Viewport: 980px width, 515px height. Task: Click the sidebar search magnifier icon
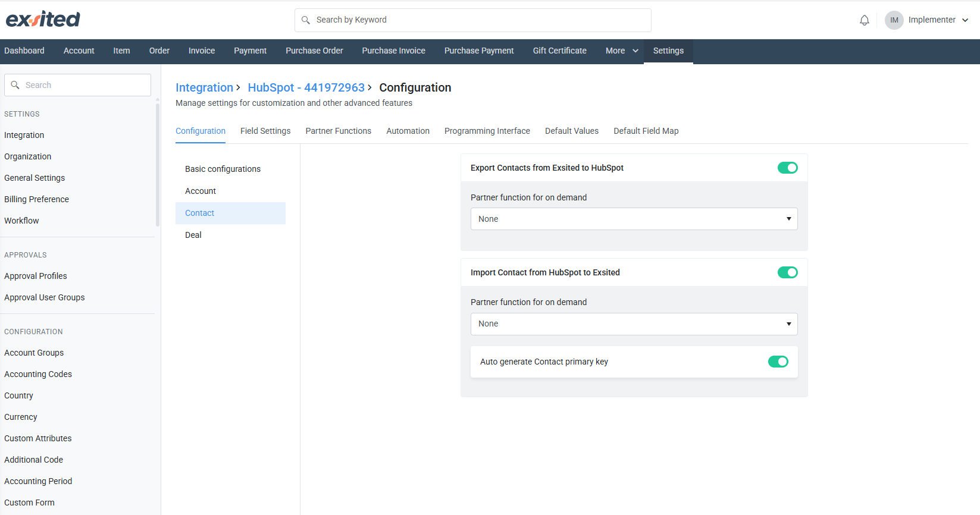point(15,85)
